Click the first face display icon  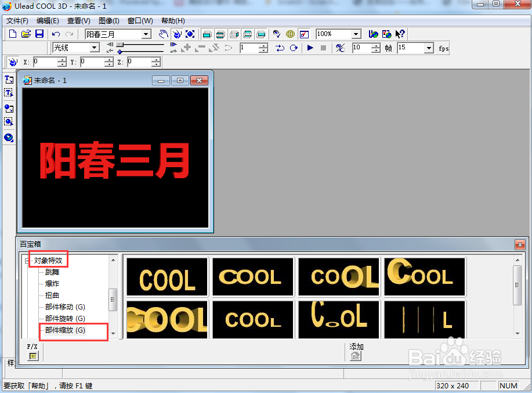point(207,34)
